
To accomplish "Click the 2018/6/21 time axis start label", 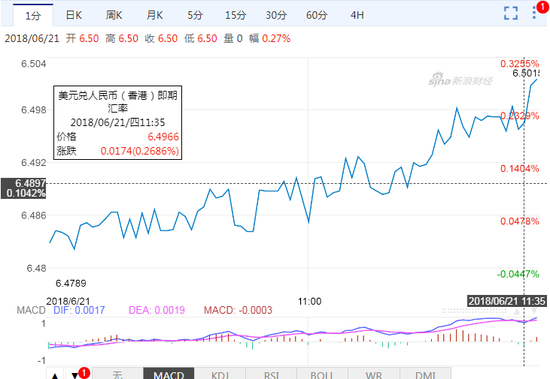I will tap(68, 301).
